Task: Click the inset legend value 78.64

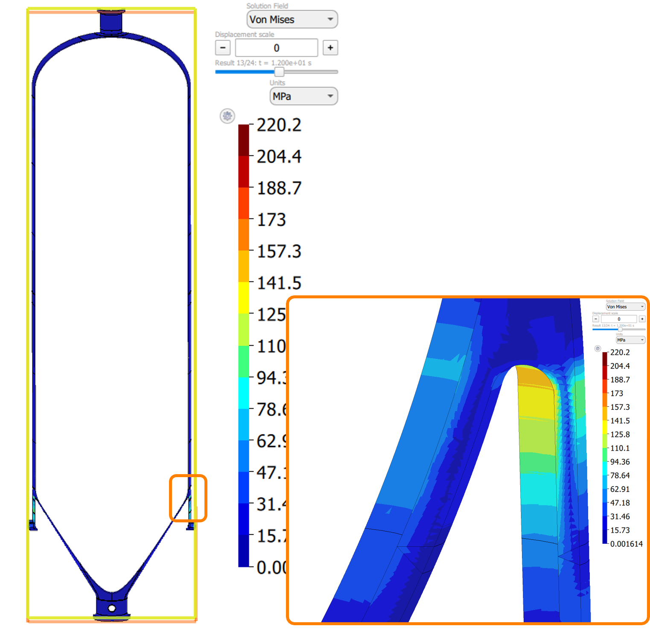Action: 620,475
